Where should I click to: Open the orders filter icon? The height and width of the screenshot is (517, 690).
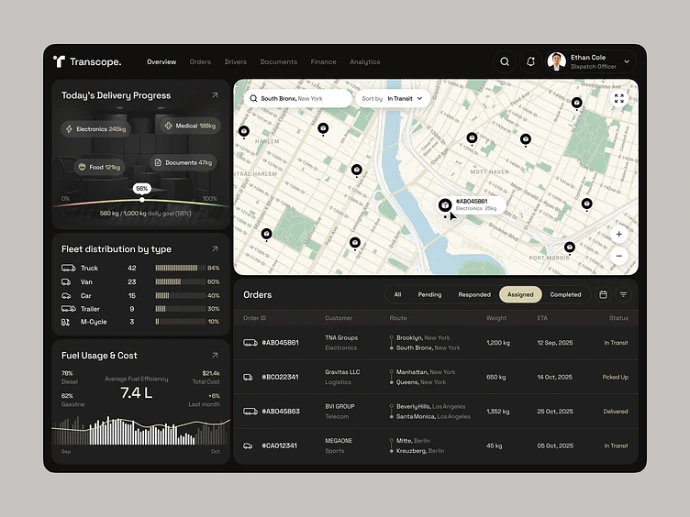click(x=623, y=295)
